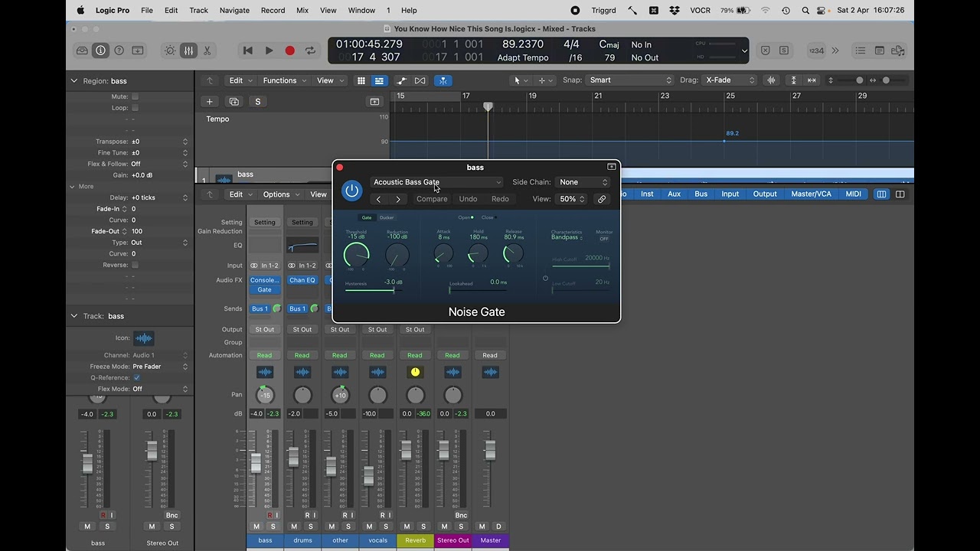Open the Editors scissors icon

pyautogui.click(x=207, y=51)
